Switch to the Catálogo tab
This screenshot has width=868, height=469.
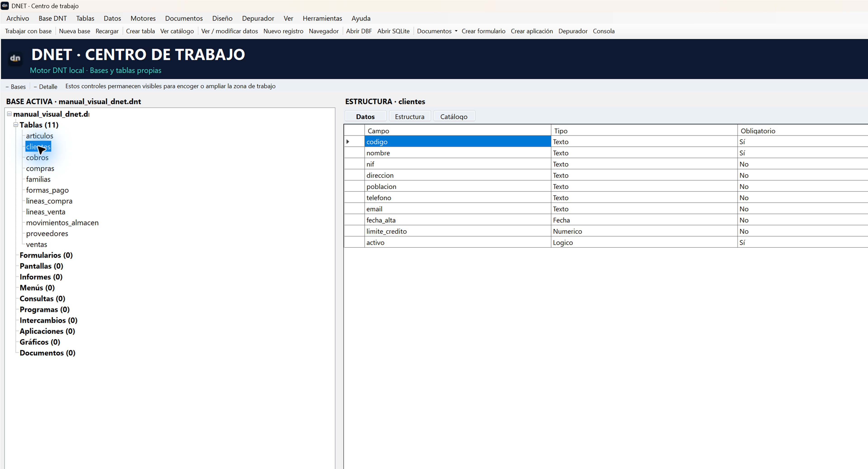tap(454, 116)
